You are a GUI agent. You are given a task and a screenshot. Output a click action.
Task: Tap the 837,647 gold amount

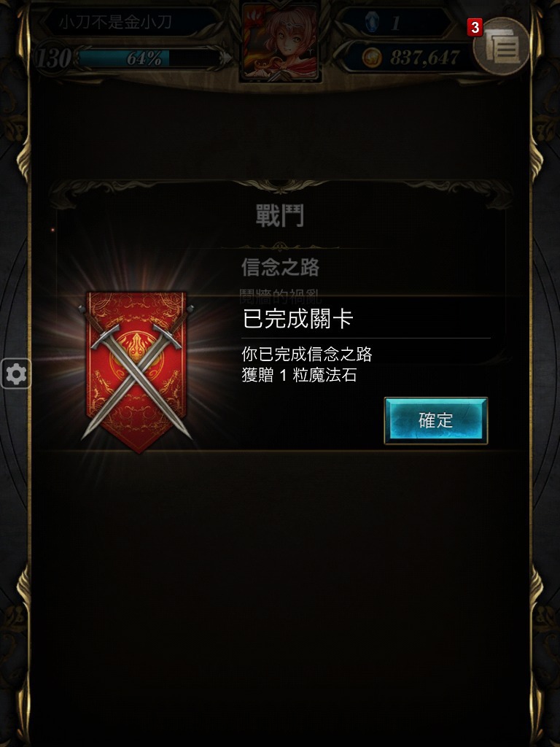point(425,58)
